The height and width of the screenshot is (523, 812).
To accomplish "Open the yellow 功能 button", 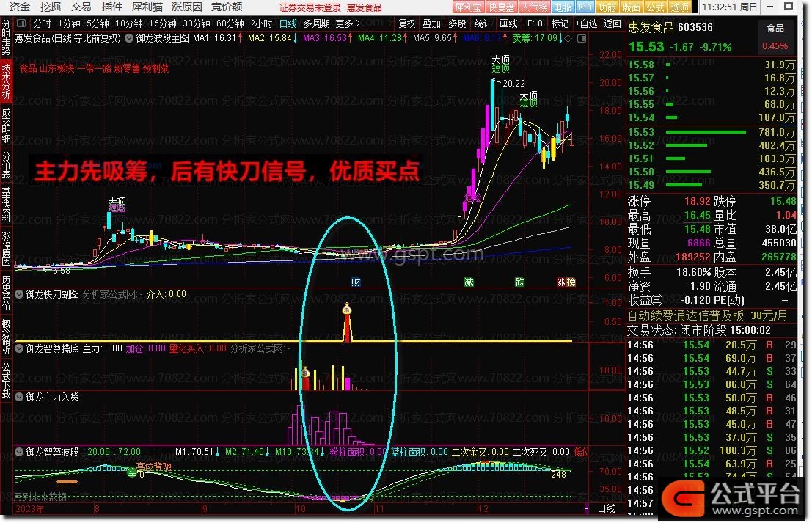I will 607,7.
